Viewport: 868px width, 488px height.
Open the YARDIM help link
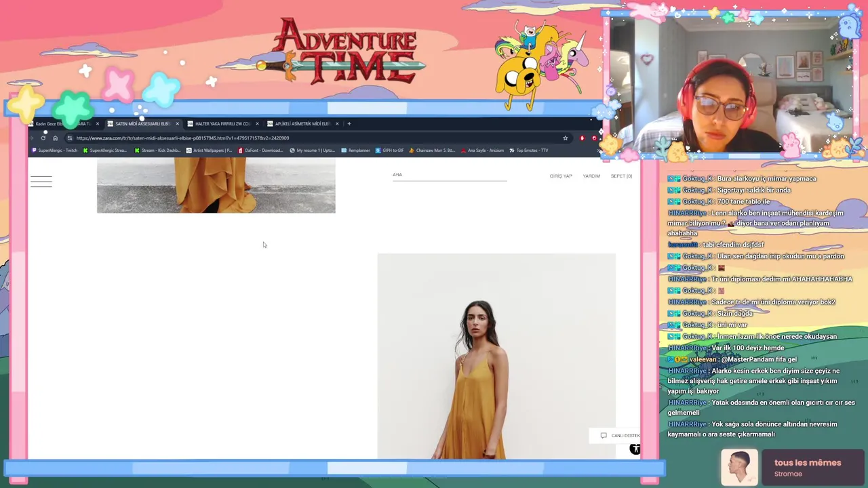tap(591, 176)
